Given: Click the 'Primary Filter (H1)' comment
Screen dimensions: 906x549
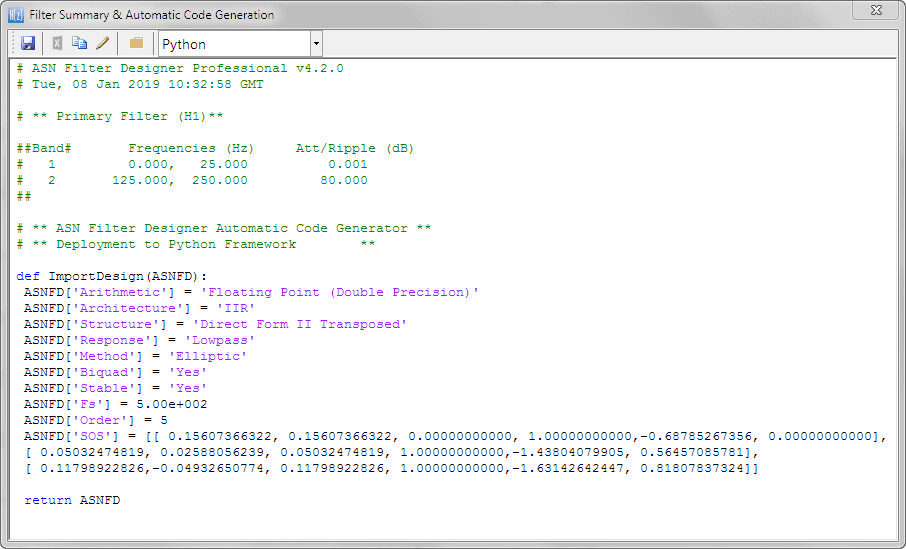Looking at the screenshot, I should coord(120,116).
